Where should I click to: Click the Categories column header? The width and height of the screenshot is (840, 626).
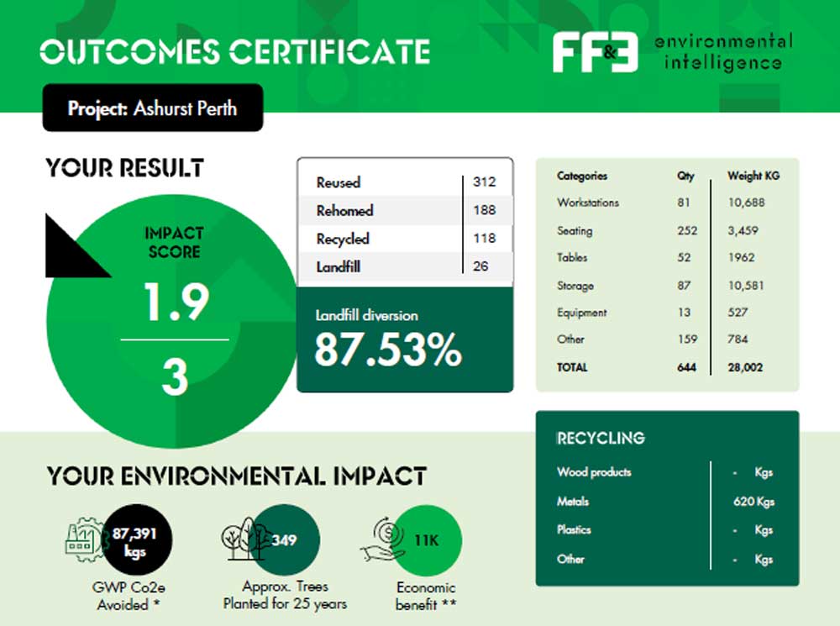coord(581,176)
